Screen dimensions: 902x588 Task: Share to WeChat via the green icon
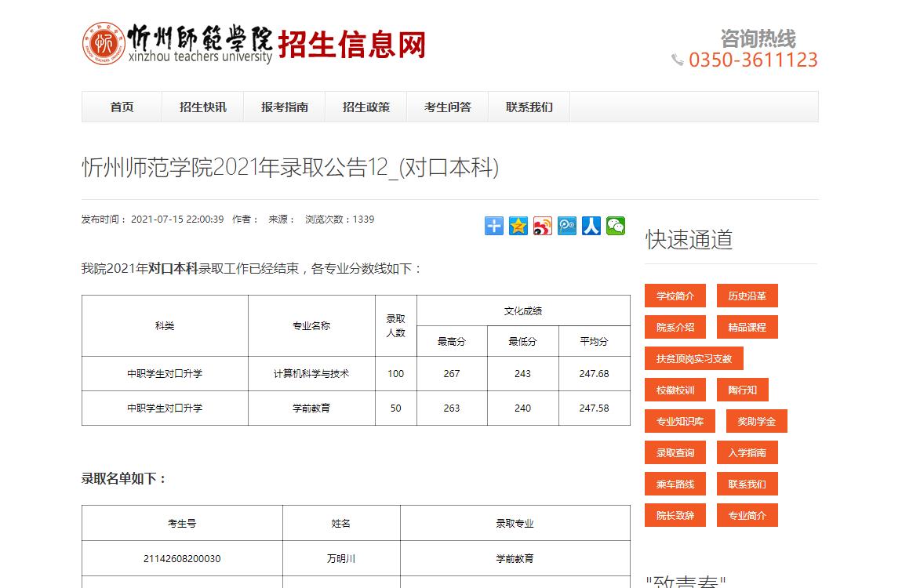616,226
